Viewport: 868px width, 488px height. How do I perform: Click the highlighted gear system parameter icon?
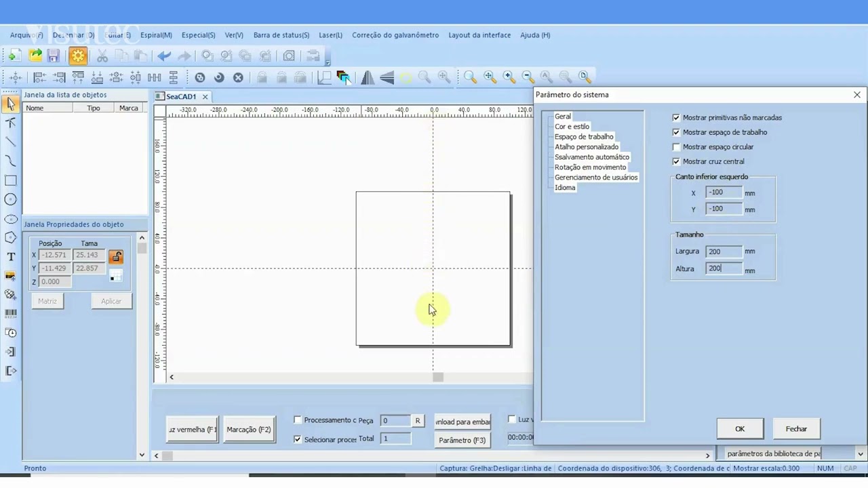[78, 56]
